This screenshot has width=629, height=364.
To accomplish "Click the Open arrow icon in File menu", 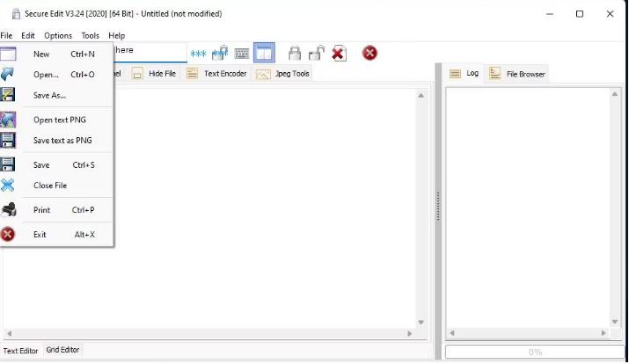I will [x=8, y=74].
